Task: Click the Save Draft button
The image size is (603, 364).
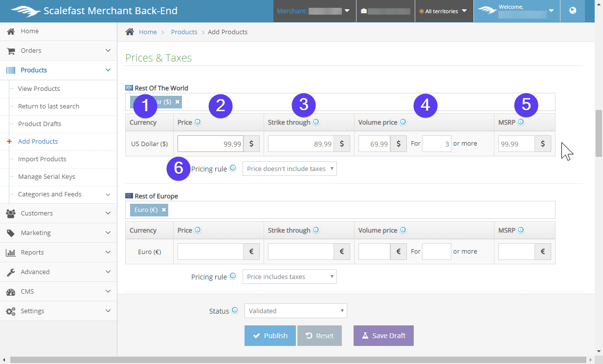Action: click(x=383, y=336)
